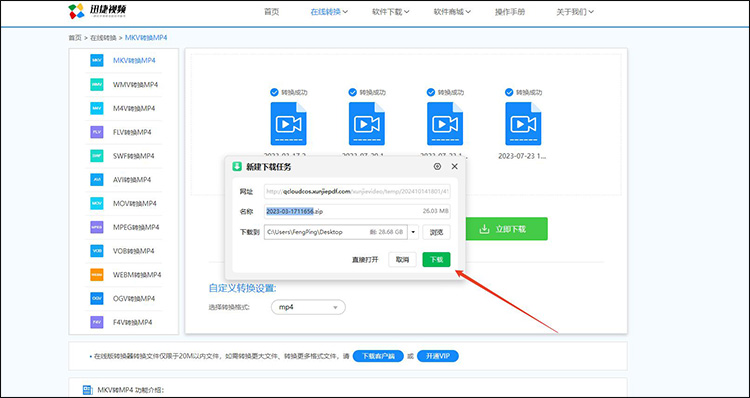The image size is (750, 398).
Task: Close the 新建下载任务 dialog
Action: tap(454, 166)
